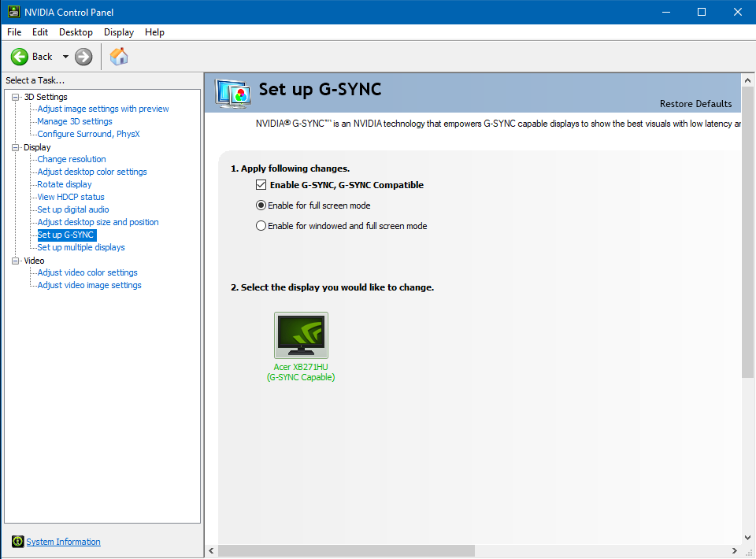This screenshot has width=756, height=559.
Task: Open Set up digital audio
Action: (x=73, y=209)
